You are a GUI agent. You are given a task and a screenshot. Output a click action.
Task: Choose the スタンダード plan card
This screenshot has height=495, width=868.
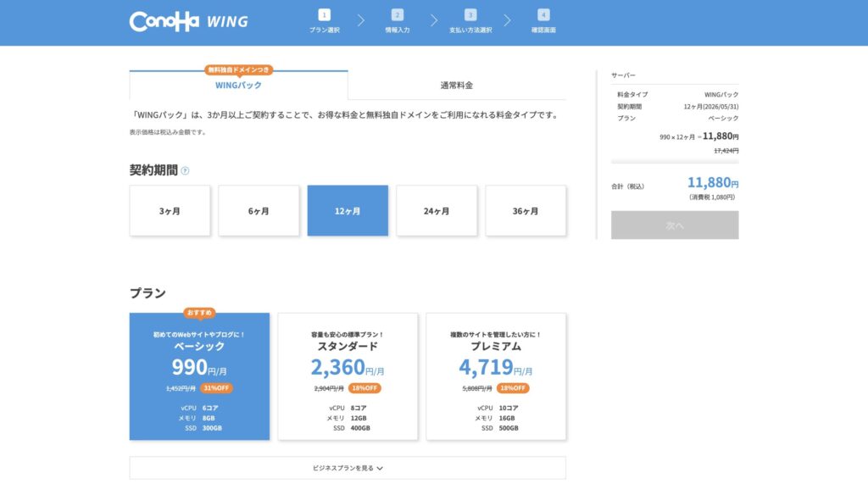[x=348, y=376]
